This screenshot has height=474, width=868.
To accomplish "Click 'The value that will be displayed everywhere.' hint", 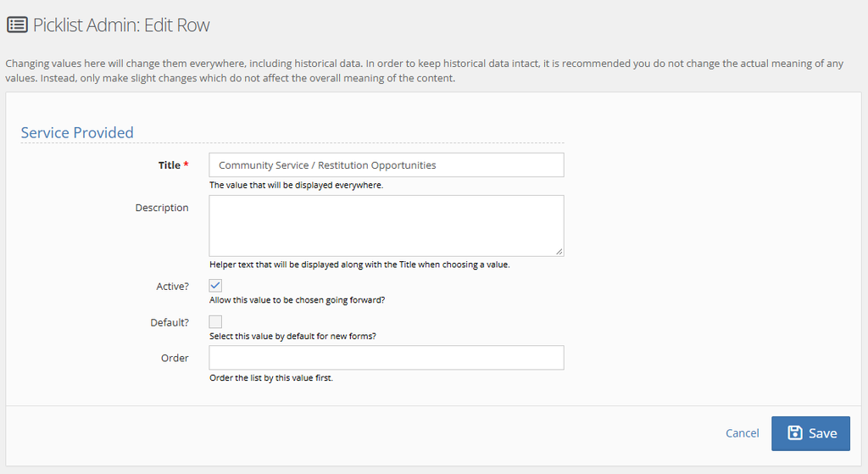I will pyautogui.click(x=296, y=185).
